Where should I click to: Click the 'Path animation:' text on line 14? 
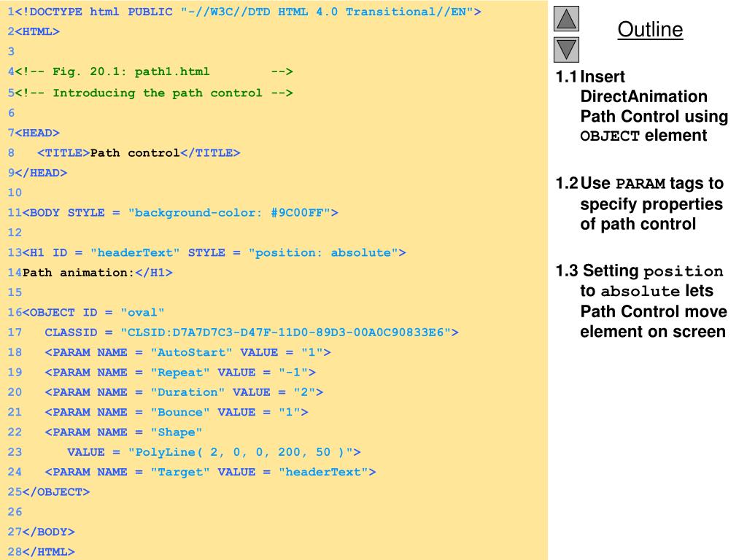point(78,273)
